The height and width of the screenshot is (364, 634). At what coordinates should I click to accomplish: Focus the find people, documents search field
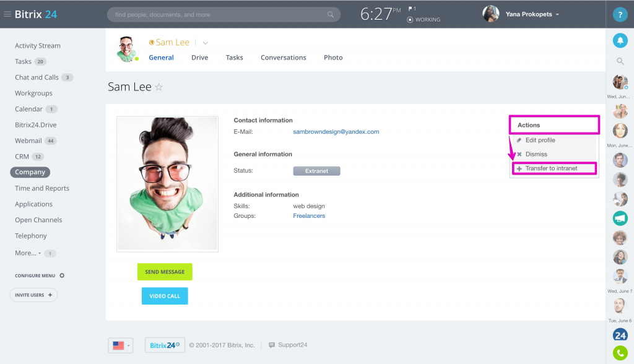click(x=224, y=15)
